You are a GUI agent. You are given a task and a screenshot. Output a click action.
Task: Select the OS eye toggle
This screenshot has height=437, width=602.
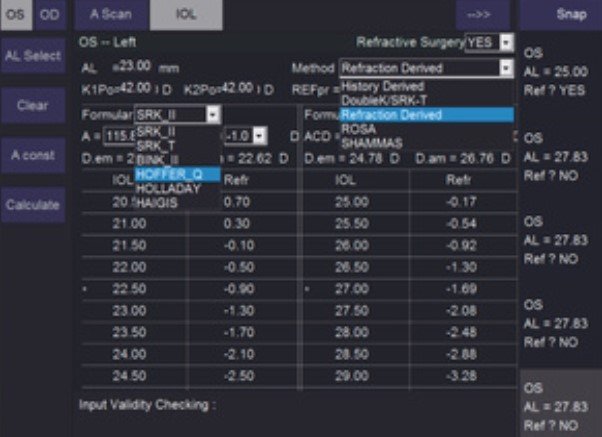tap(15, 14)
